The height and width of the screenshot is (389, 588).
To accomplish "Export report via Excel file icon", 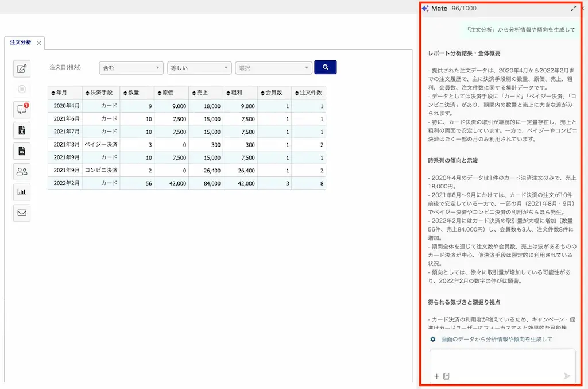I will point(22,130).
